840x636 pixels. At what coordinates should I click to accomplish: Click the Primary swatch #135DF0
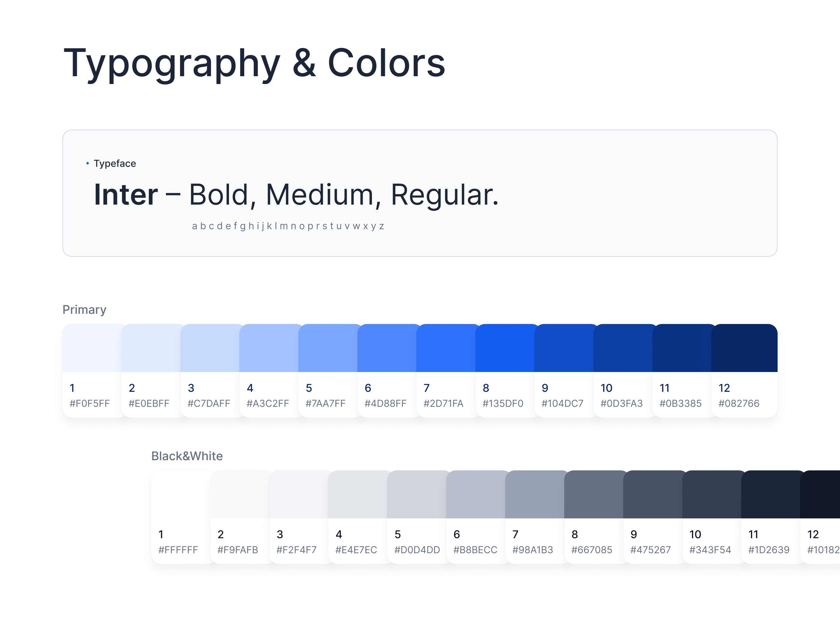(505, 348)
